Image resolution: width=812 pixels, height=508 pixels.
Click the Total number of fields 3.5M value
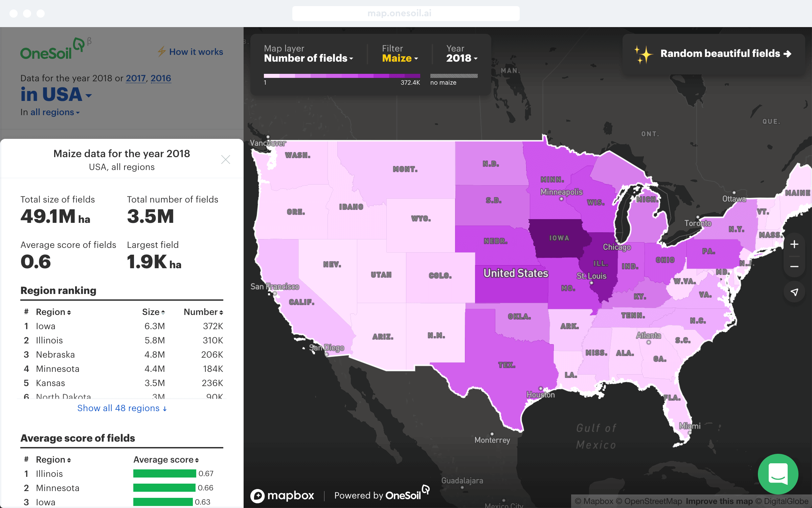point(150,216)
